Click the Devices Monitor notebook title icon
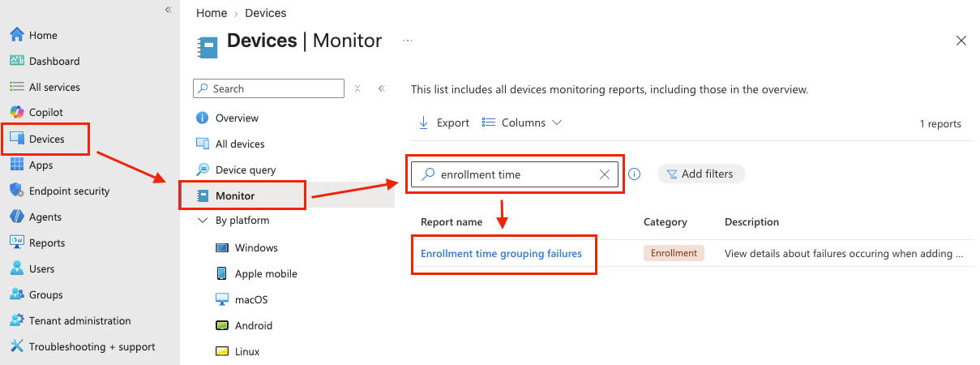This screenshot has width=980, height=365. (x=208, y=47)
